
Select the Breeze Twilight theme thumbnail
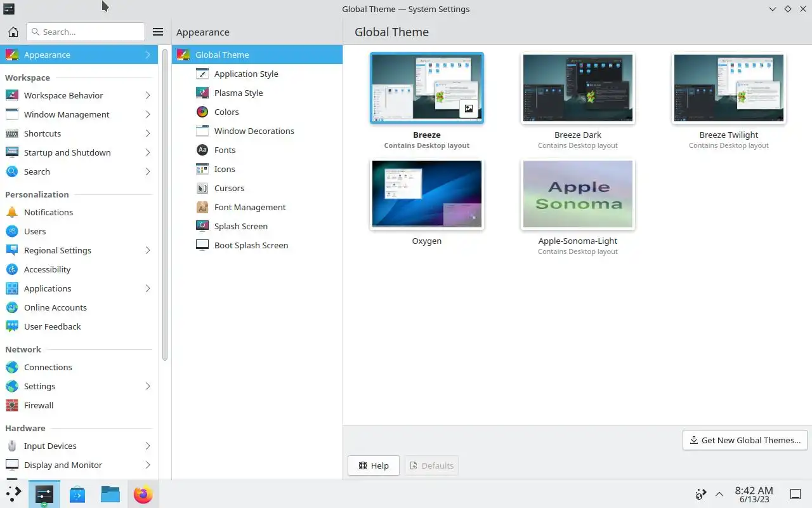coord(729,88)
